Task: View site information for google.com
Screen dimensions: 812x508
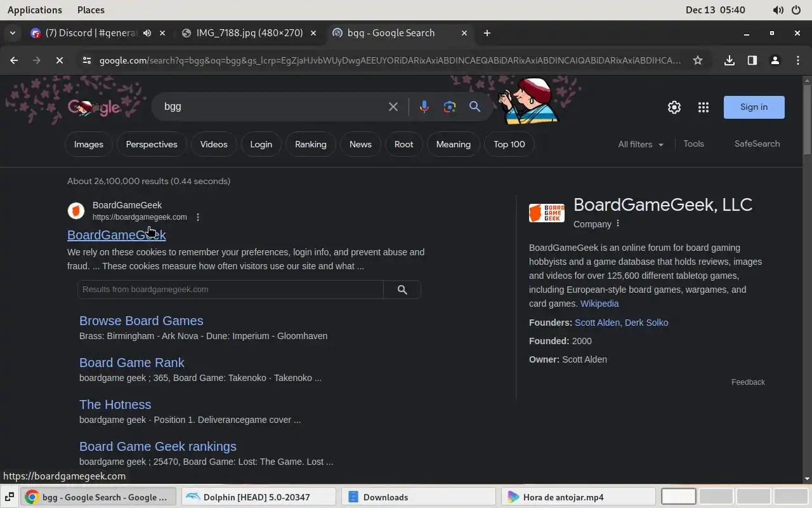Action: click(87, 60)
